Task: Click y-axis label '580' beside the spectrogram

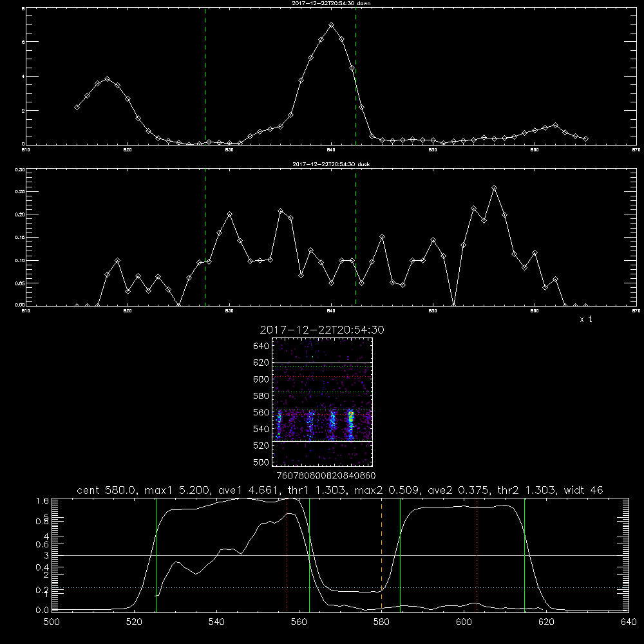Action: pyautogui.click(x=261, y=396)
